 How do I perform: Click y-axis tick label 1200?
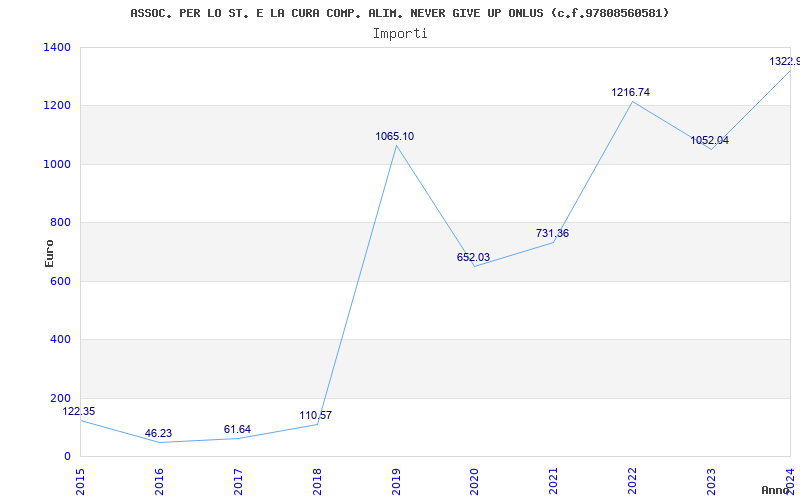58,106
